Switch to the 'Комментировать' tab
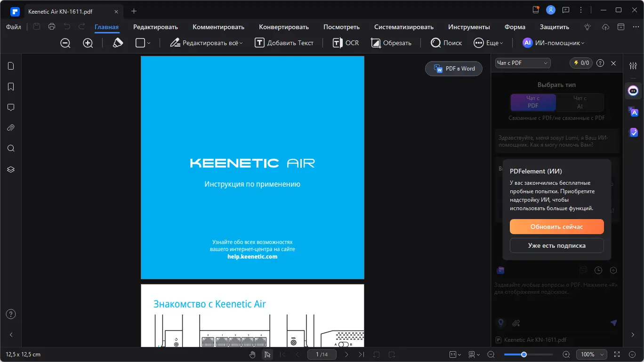The height and width of the screenshot is (362, 644). pos(218,27)
